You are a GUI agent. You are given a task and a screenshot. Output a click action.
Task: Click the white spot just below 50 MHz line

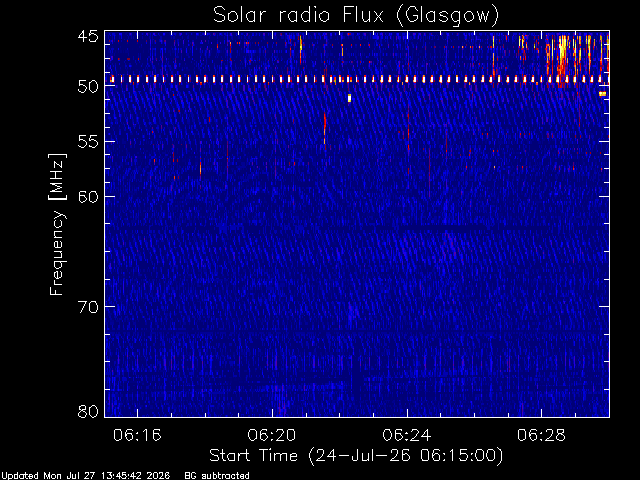(349, 98)
